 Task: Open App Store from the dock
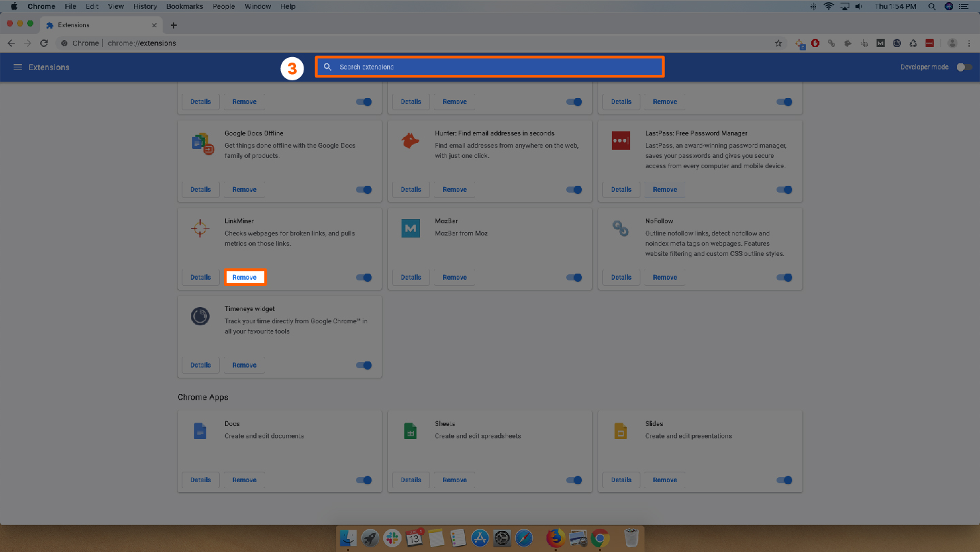(480, 538)
